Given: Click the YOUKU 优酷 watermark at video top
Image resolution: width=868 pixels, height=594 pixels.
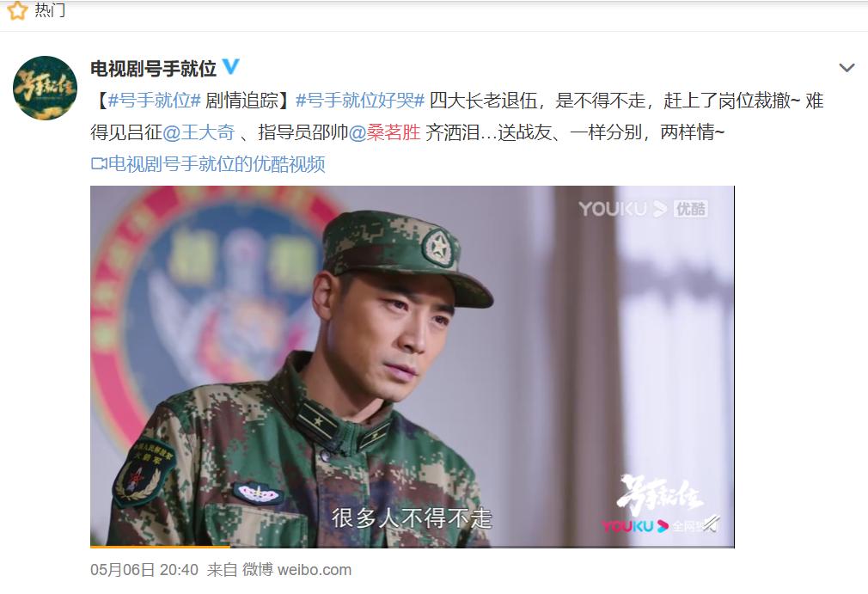Looking at the screenshot, I should (643, 209).
